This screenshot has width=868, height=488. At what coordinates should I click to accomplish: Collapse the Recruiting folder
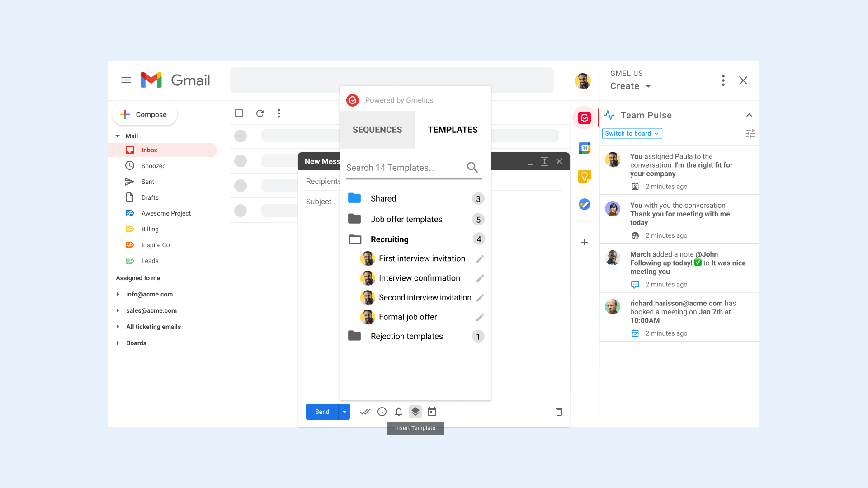point(415,239)
